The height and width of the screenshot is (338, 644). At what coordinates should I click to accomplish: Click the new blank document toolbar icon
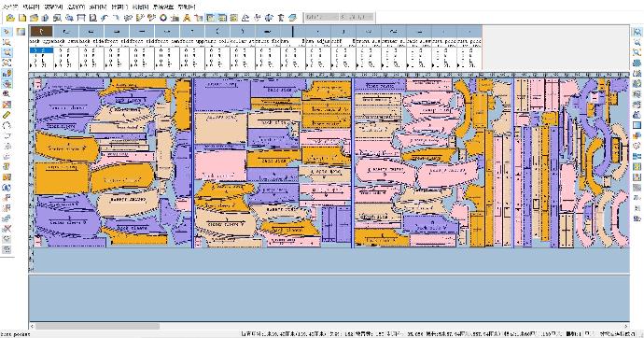click(22, 18)
